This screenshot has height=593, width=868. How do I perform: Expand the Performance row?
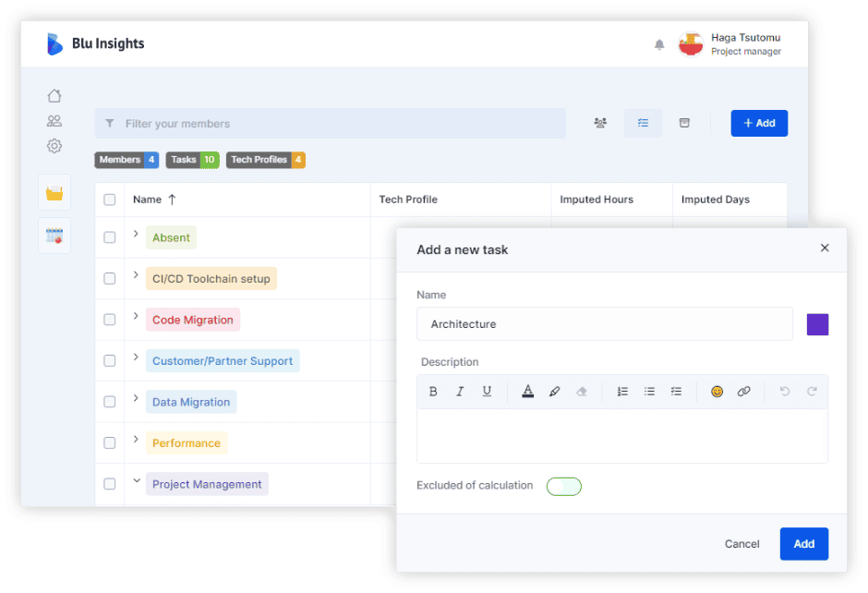click(136, 439)
